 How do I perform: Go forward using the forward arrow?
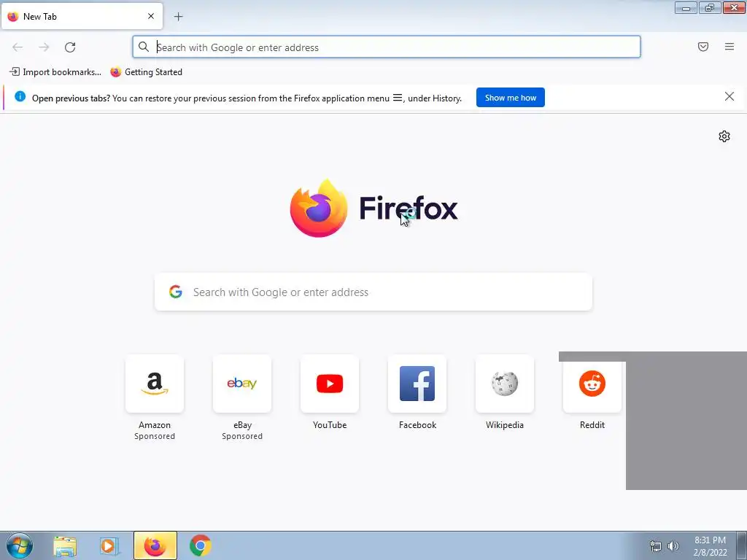44,47
